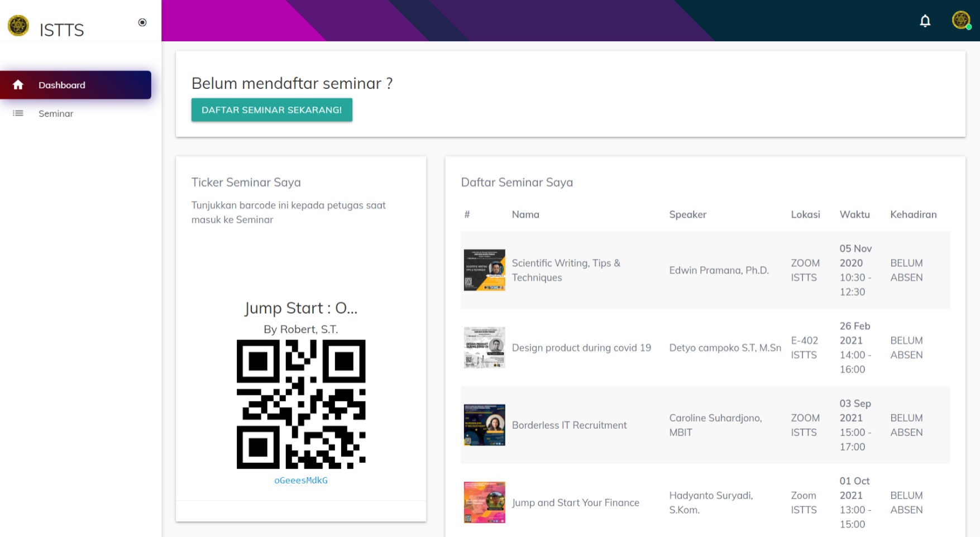Click the oGeeesMdkG ticket code link
980x537 pixels.
coord(300,480)
